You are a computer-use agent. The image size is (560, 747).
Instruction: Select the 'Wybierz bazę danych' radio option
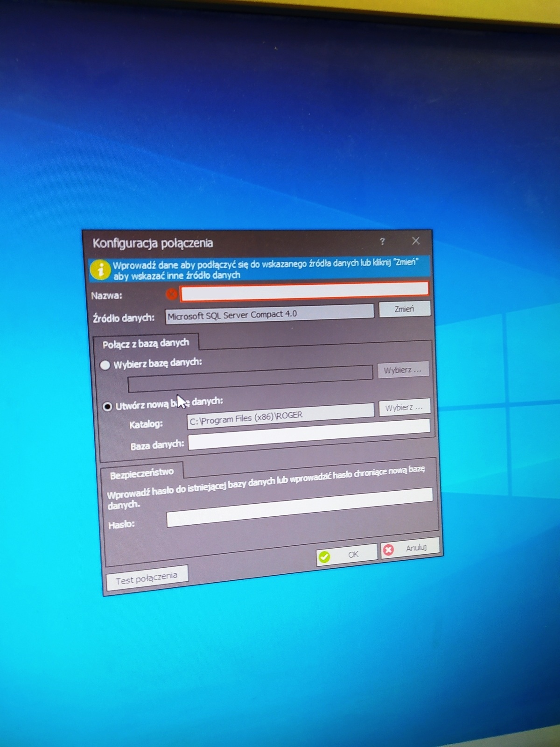(x=105, y=365)
